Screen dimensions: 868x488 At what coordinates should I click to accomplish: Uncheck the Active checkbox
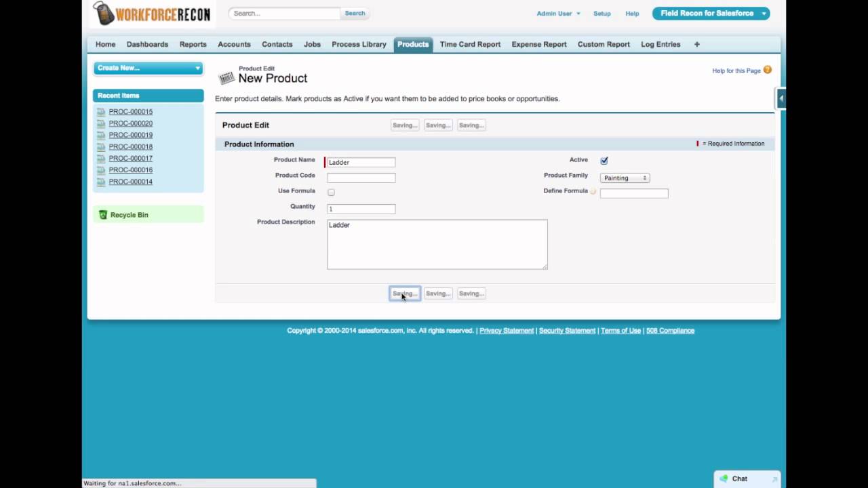point(604,161)
